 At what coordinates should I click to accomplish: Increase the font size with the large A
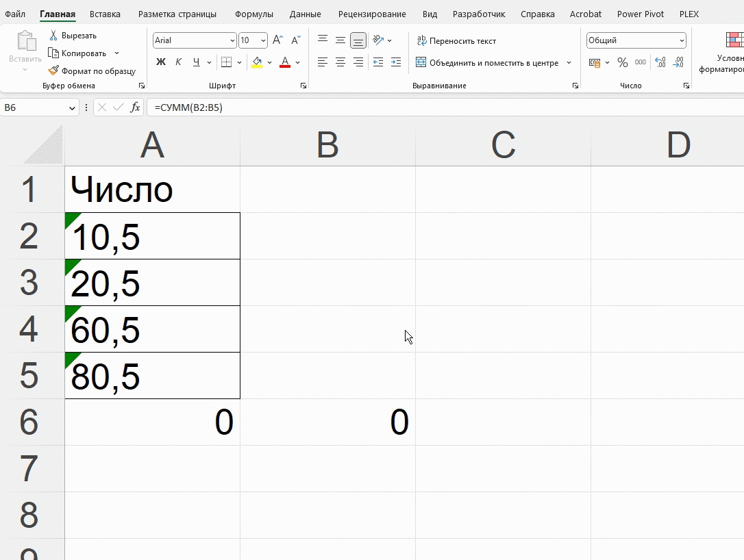pyautogui.click(x=277, y=40)
